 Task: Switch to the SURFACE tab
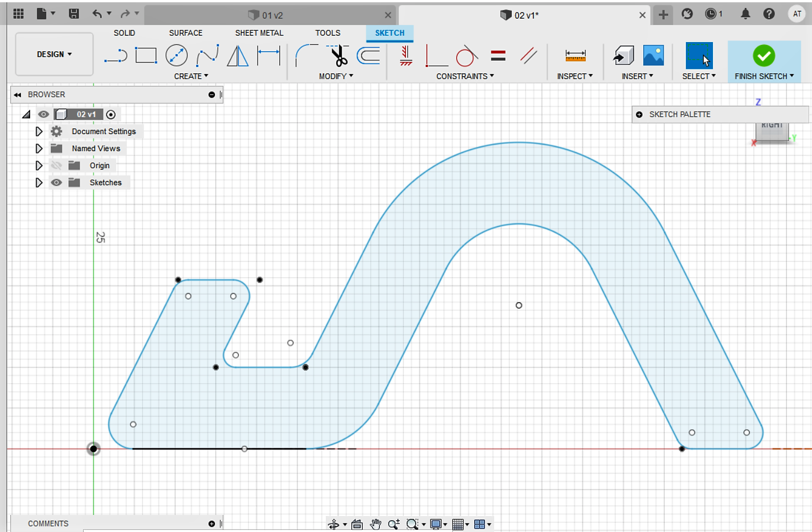(x=185, y=33)
